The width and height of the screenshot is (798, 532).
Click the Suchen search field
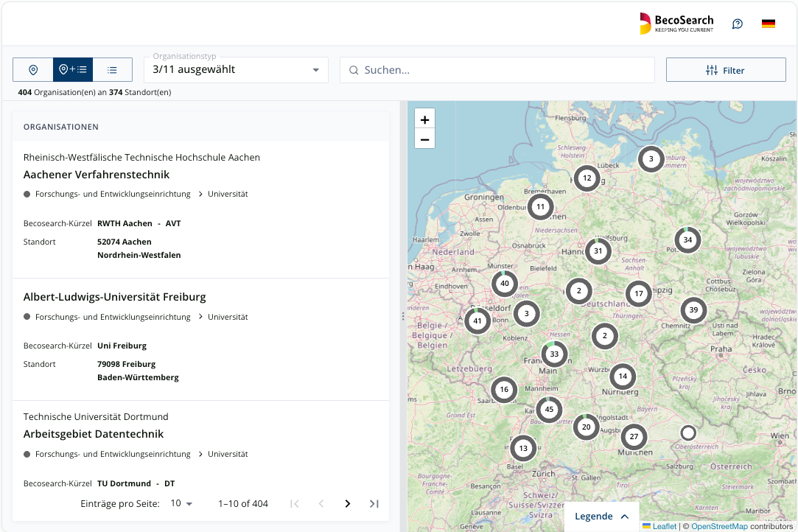(497, 70)
